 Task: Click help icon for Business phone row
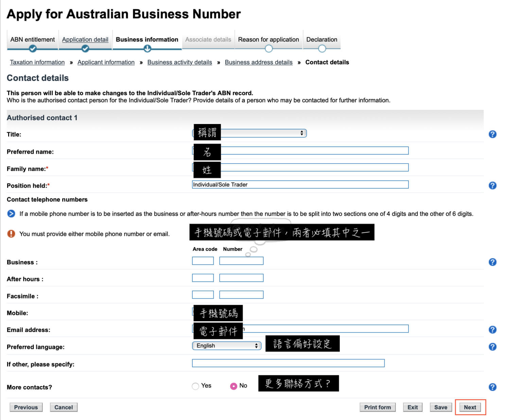point(492,262)
